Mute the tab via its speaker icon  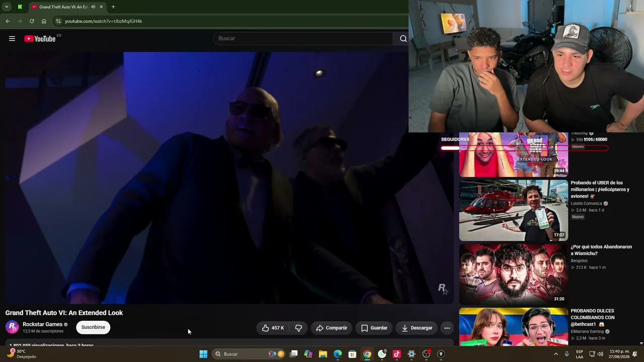[93, 7]
